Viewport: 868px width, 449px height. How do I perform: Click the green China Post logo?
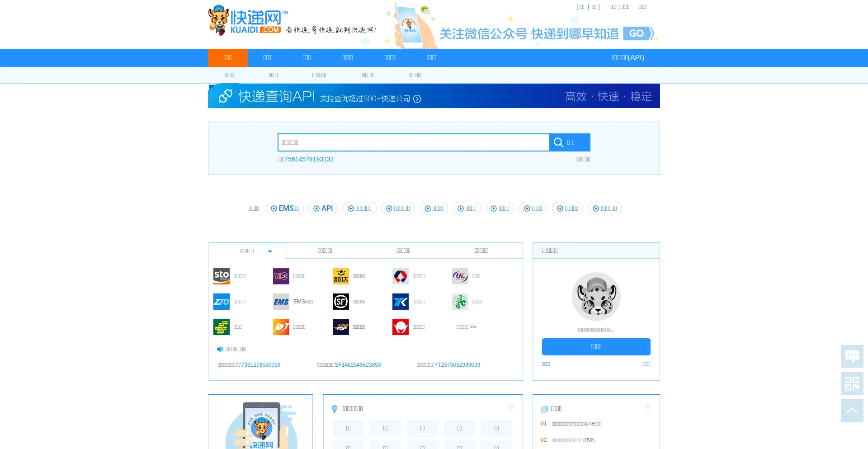click(x=221, y=327)
